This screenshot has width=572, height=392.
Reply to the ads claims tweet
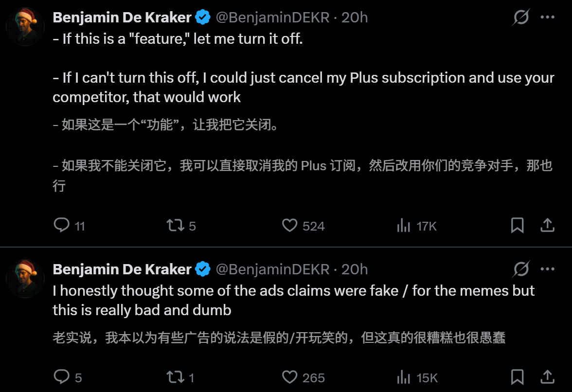[62, 377]
